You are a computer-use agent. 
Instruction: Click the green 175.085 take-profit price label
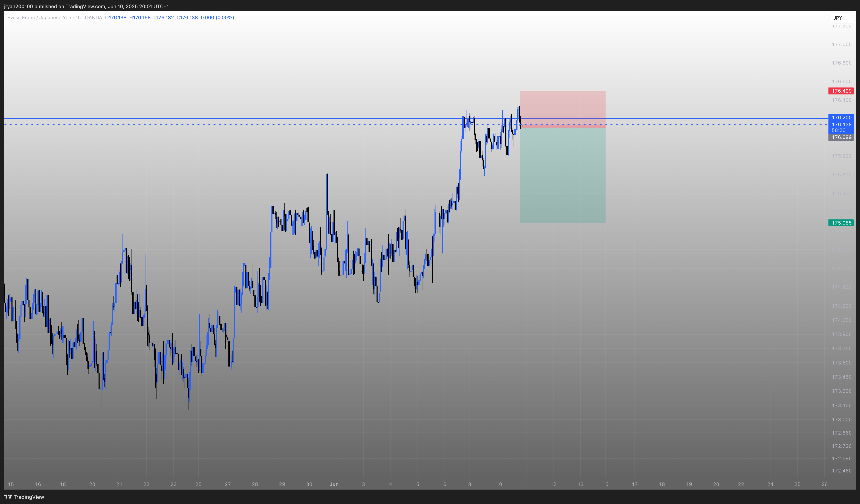point(841,223)
